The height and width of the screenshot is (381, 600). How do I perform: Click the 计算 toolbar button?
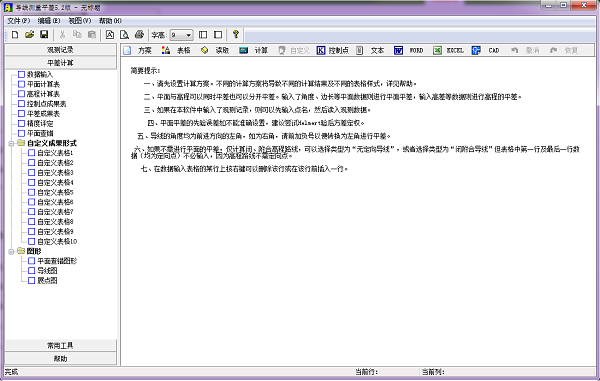pos(254,50)
